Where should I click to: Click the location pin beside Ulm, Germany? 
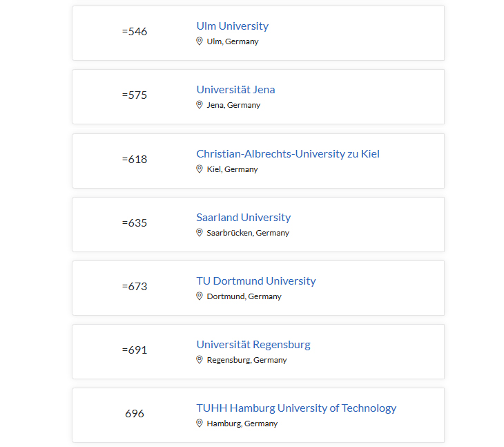pyautogui.click(x=200, y=41)
